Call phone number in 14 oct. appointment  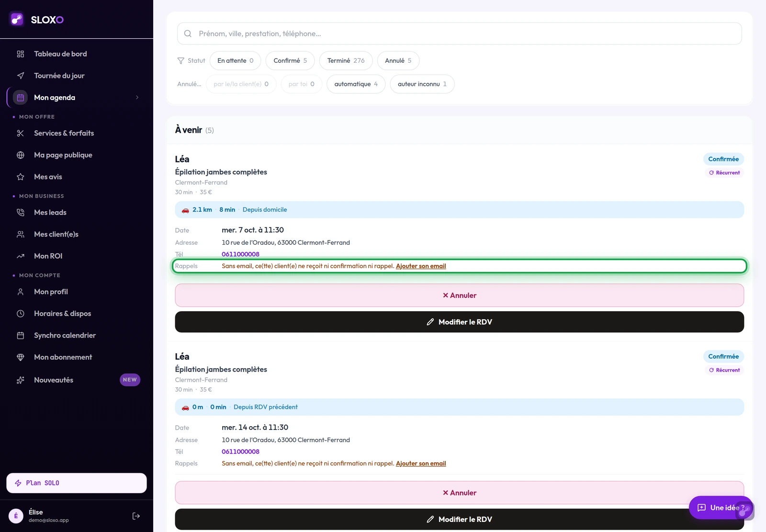click(x=240, y=452)
